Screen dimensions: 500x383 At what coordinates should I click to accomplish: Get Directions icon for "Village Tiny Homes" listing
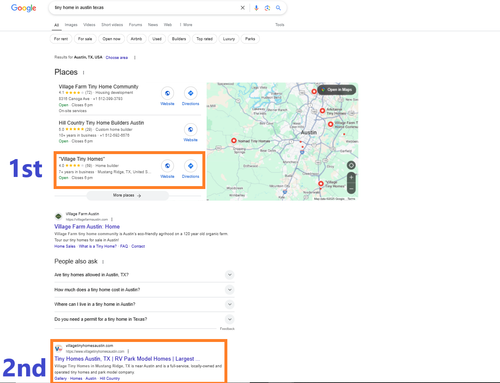[191, 166]
